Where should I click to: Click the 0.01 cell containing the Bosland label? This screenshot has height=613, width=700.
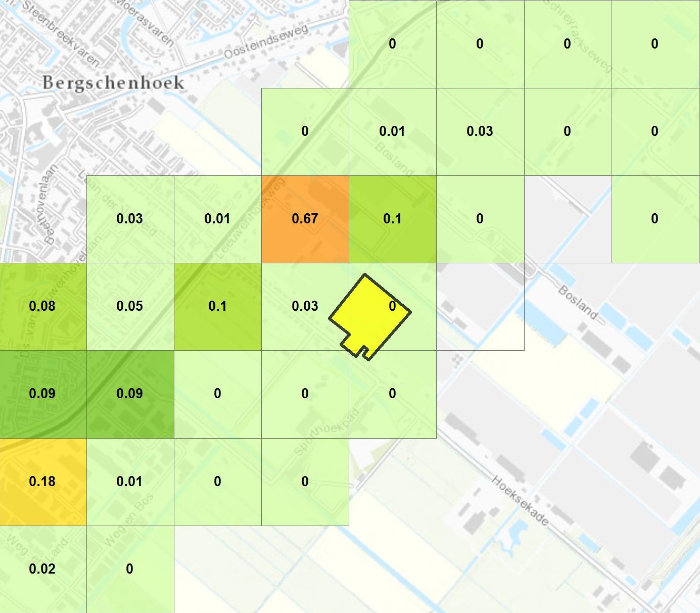(392, 131)
